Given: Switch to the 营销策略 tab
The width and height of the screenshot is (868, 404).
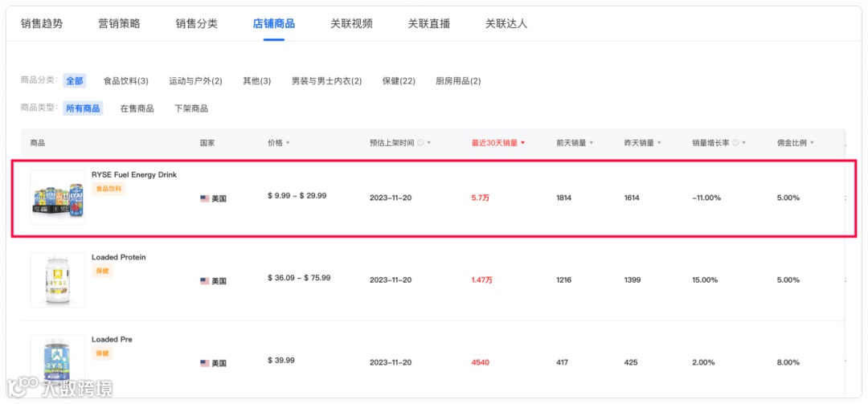Looking at the screenshot, I should (119, 24).
